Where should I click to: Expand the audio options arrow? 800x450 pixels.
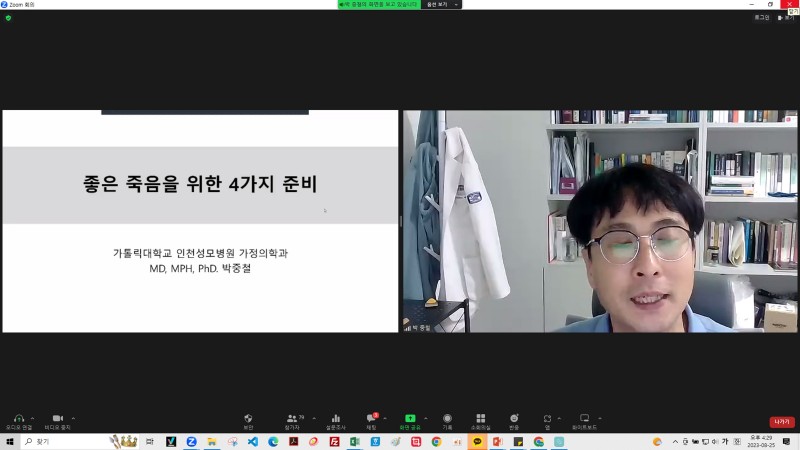pyautogui.click(x=33, y=418)
